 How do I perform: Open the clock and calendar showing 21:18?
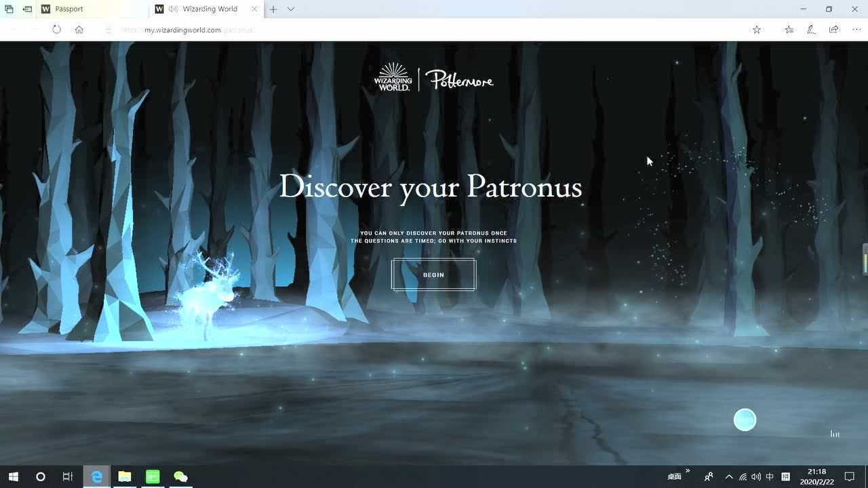[x=817, y=476]
